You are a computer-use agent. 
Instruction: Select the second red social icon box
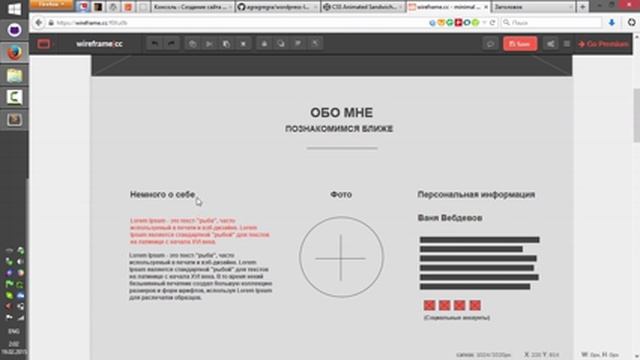(x=444, y=305)
